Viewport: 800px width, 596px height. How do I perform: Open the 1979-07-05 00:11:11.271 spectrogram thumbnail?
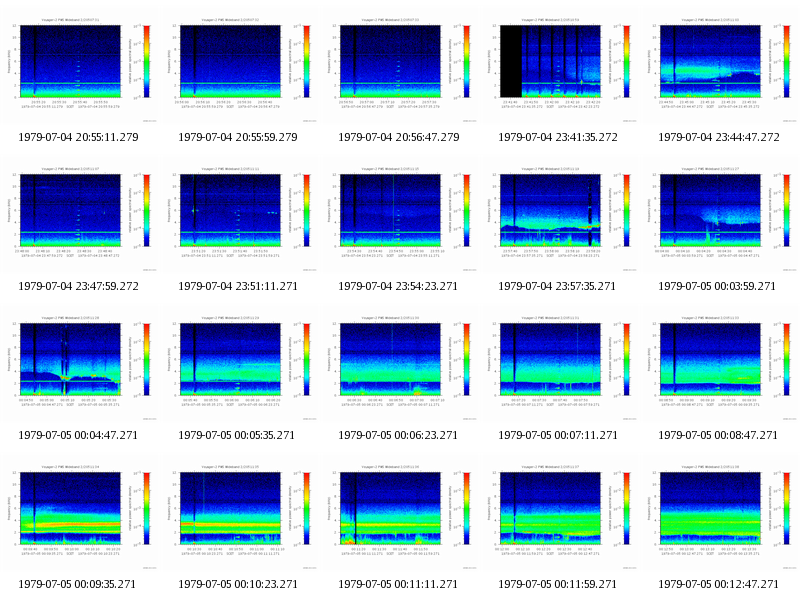[398, 517]
